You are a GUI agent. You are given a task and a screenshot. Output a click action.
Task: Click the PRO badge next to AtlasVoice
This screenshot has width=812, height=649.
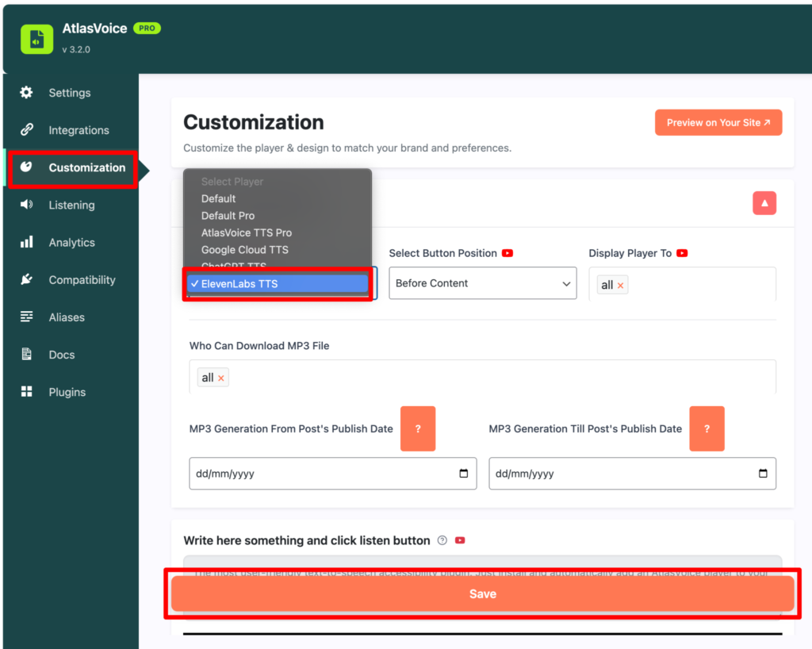click(147, 29)
